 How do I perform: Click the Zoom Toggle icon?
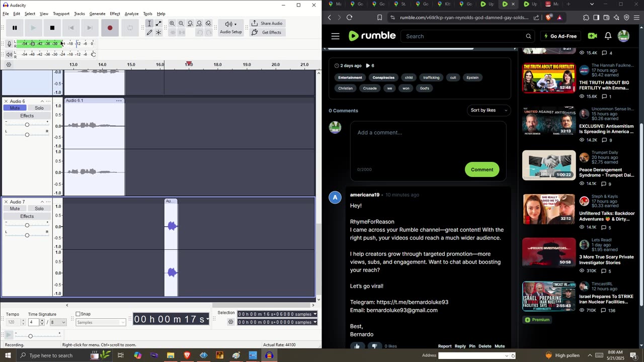click(x=208, y=24)
